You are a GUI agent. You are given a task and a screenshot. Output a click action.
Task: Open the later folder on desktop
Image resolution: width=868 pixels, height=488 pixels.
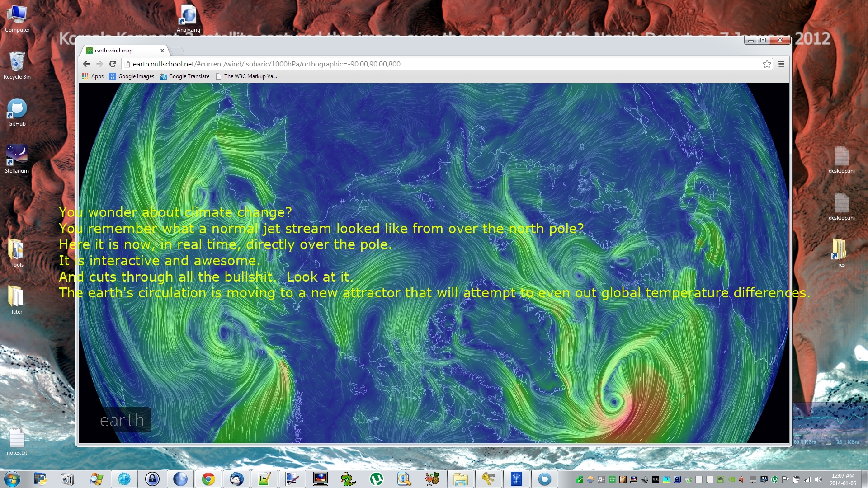pos(17,300)
